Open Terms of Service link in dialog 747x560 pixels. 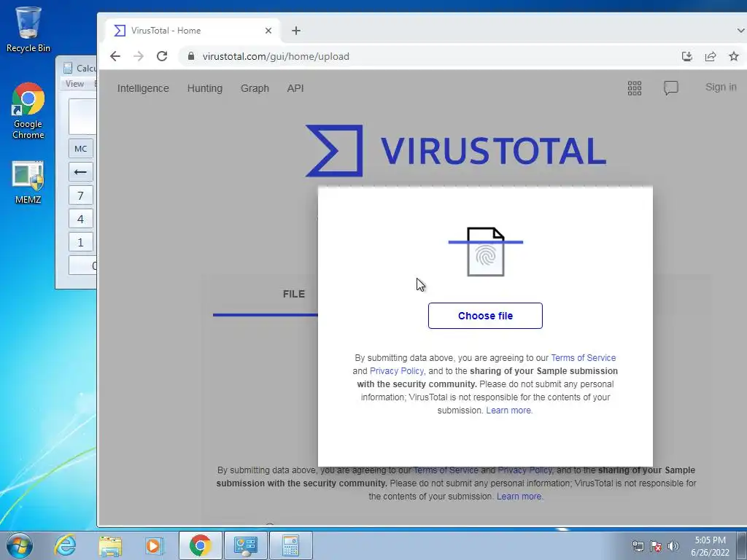[583, 357]
